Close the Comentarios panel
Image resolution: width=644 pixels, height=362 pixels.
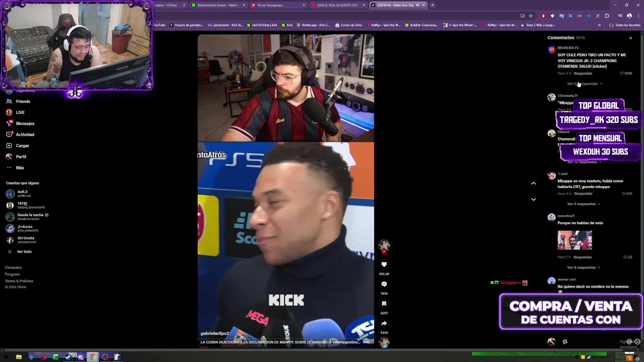point(630,38)
